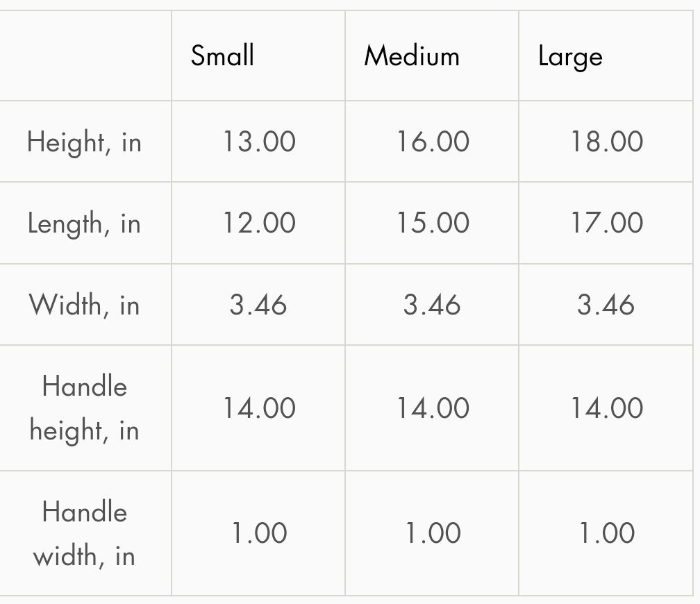The height and width of the screenshot is (604, 700).
Task: Select the Medium column header
Action: coord(412,56)
